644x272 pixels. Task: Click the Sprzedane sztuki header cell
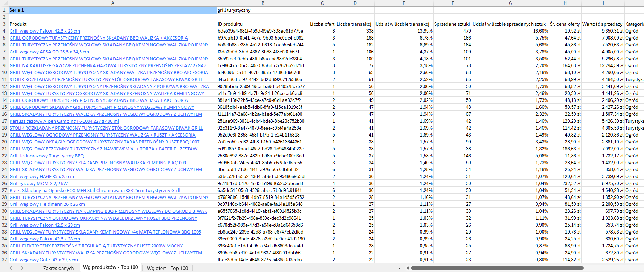point(452,24)
